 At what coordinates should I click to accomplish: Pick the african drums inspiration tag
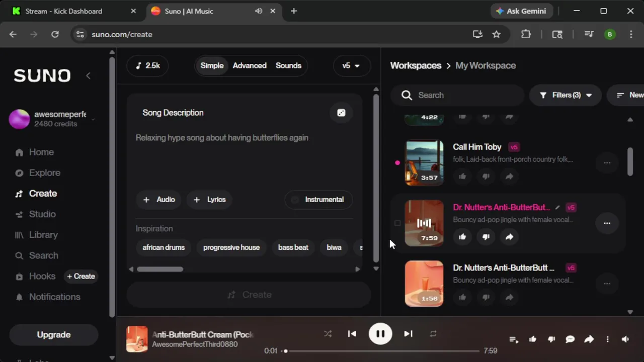coord(164,247)
